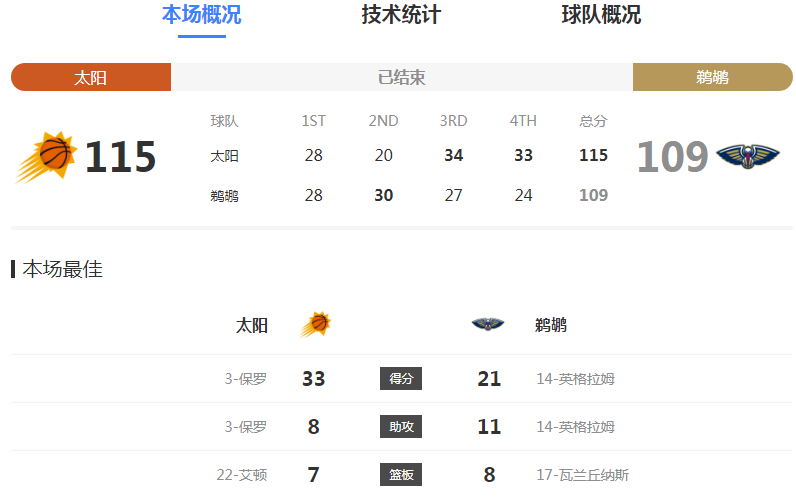Click player 3-保罗 in the 助攻 row

(246, 426)
